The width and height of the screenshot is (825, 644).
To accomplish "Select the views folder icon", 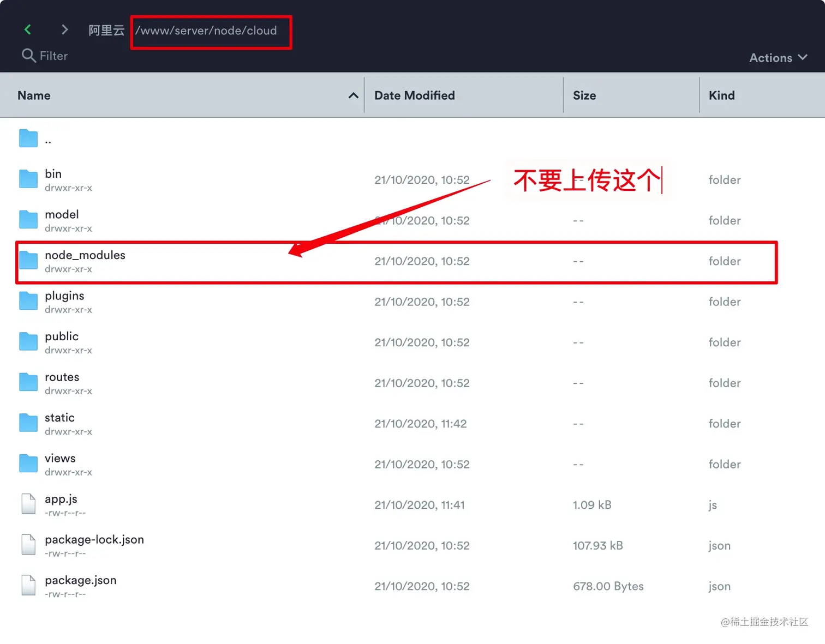I will point(28,464).
